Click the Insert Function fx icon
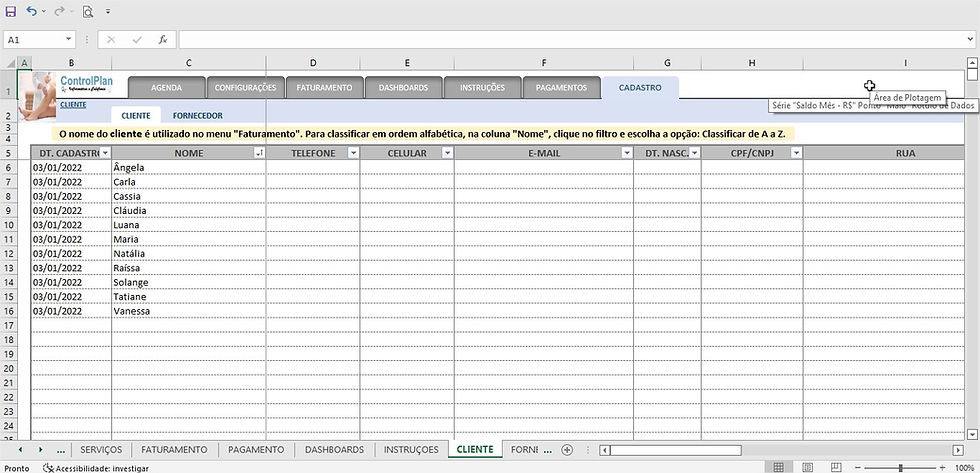 (x=162, y=39)
